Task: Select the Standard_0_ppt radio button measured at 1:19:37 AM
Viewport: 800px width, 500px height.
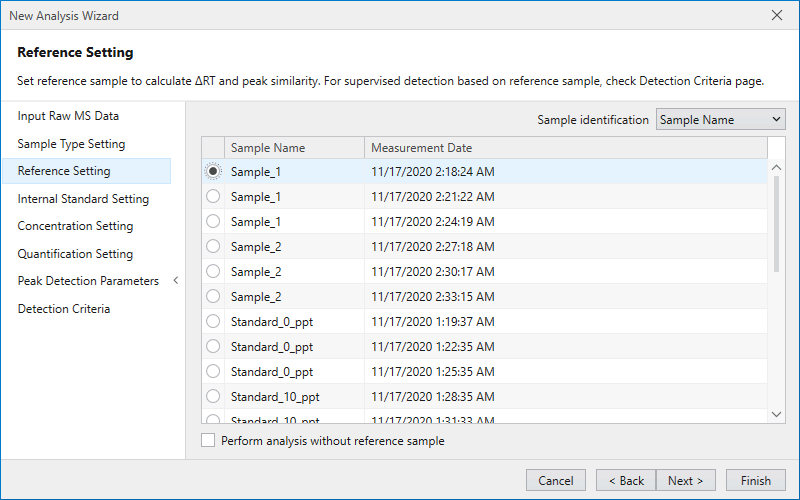Action: click(x=213, y=321)
